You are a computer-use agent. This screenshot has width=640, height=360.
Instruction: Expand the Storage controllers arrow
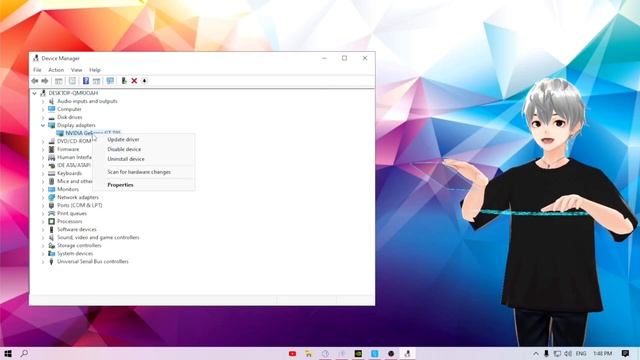point(43,246)
